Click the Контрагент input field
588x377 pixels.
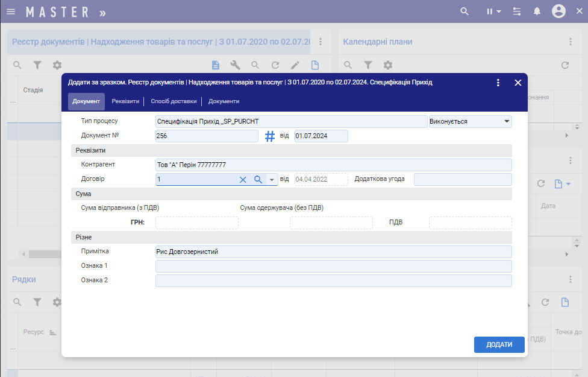(333, 165)
